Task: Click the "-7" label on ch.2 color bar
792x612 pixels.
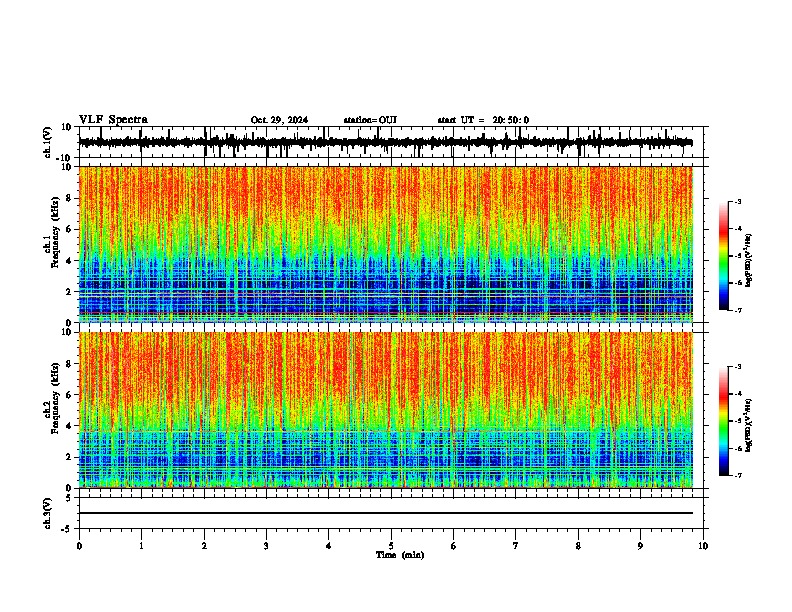Action: point(738,476)
